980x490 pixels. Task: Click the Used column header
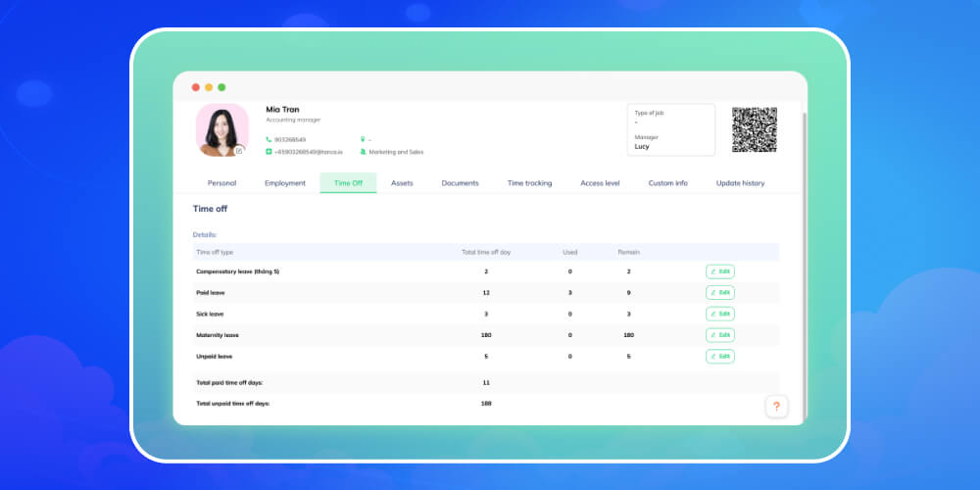[x=570, y=252]
